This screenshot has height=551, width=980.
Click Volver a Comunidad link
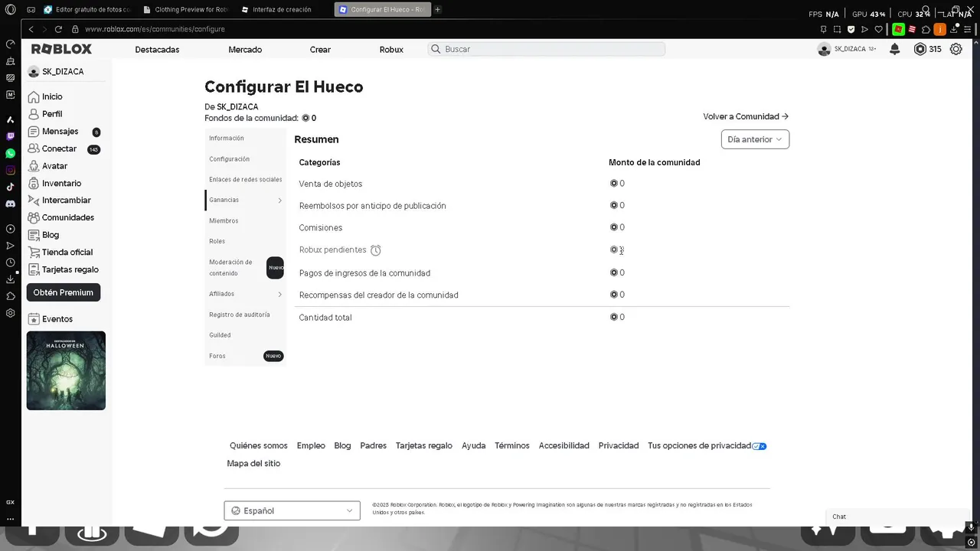click(746, 117)
